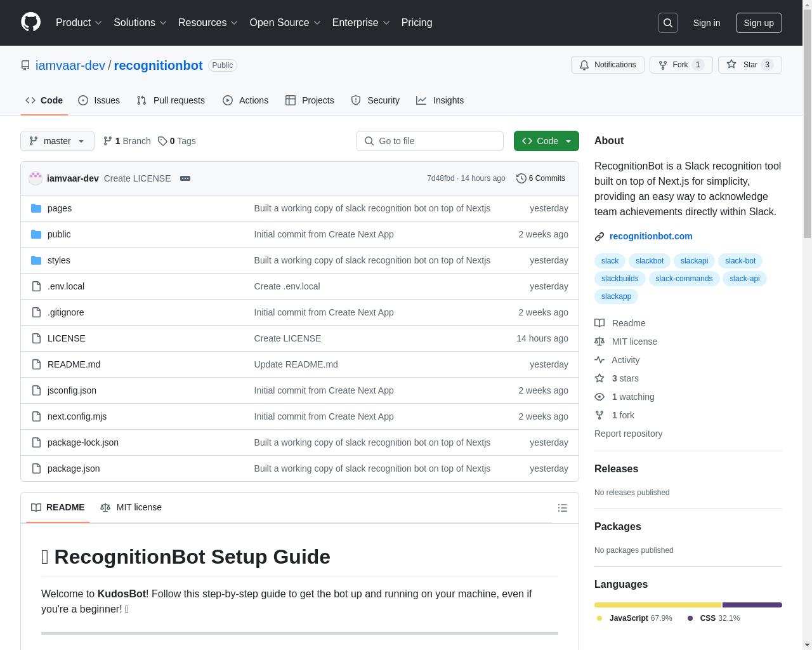Screen dimensions: 812x650
Task: Open the master branch selector dropdown
Action: point(57,141)
